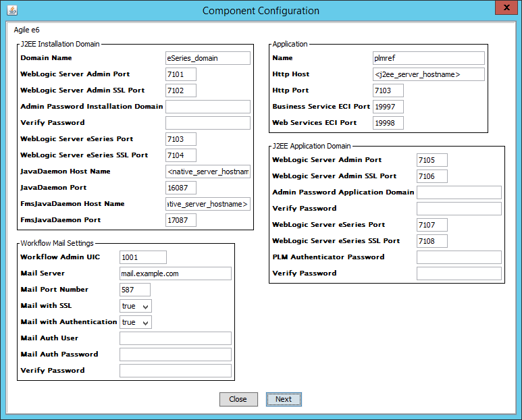Focus the Admin Password Application Domain field
The height and width of the screenshot is (420, 522).
pyautogui.click(x=459, y=192)
